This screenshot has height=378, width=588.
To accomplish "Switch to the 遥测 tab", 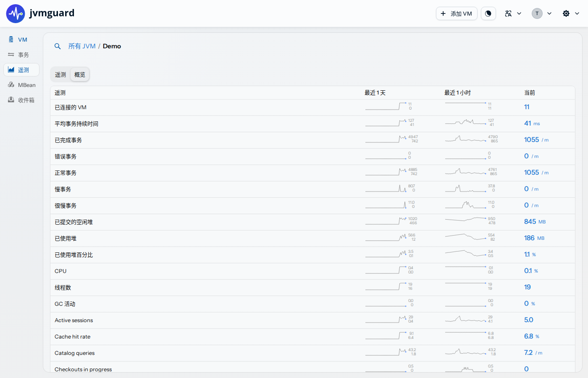I will pyautogui.click(x=60, y=75).
